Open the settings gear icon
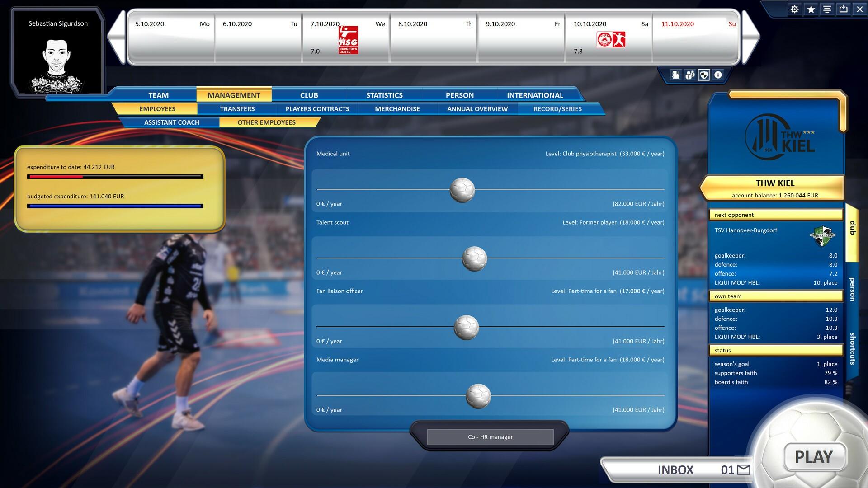This screenshot has width=868, height=488. coord(794,9)
